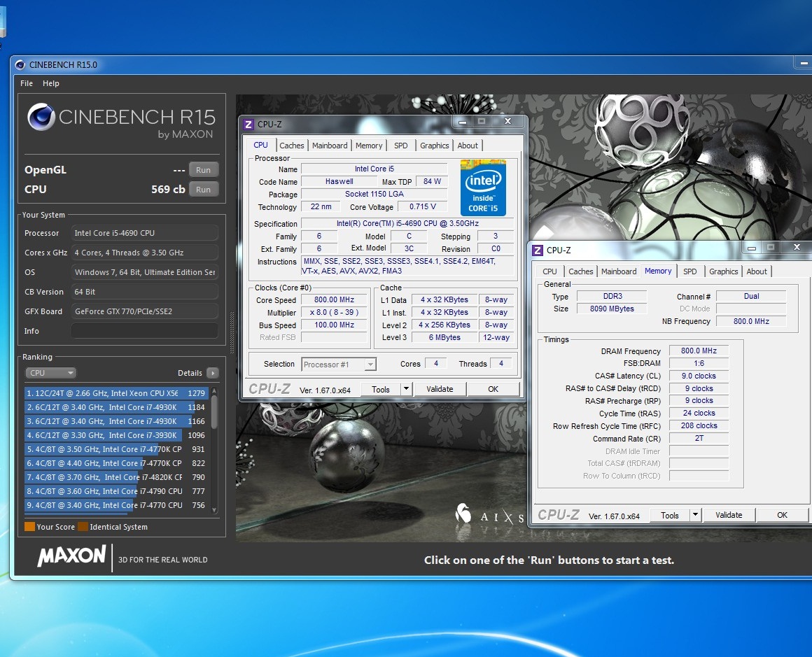Viewport: 812px width, 657px height.
Task: Select ranking row i7-4820K scoring 790
Action: coord(116,477)
